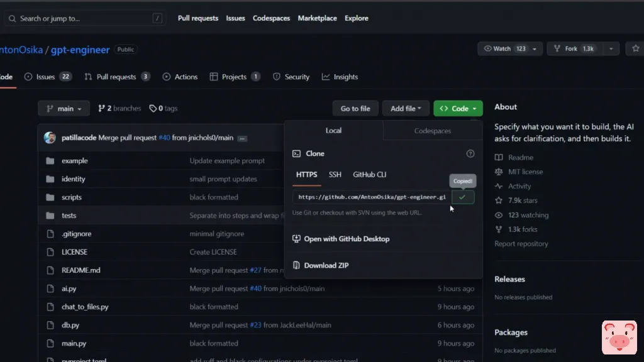Open the gpt-engineer repository link
The height and width of the screenshot is (362, 644).
tap(80, 50)
